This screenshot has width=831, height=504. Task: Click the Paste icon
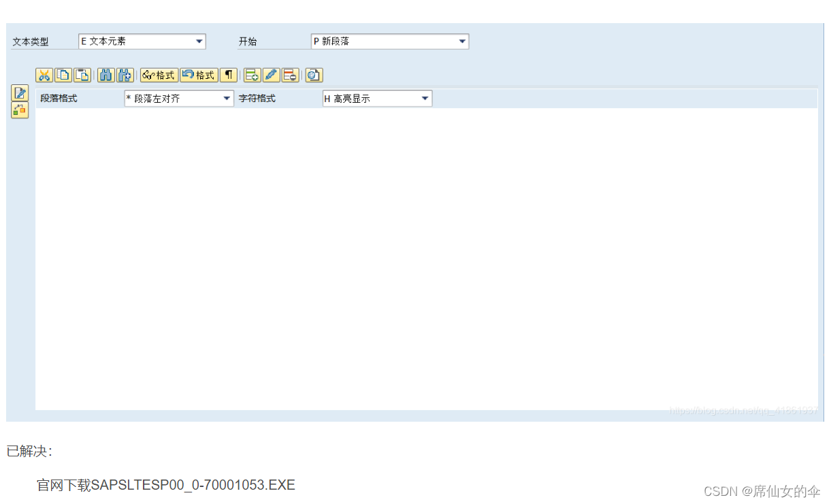coord(82,75)
